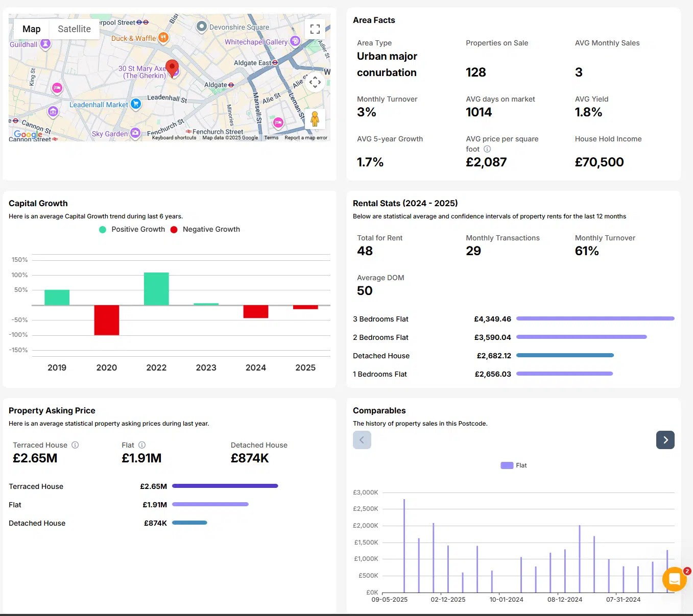Screen dimensions: 693x616
Task: Toggle the Positive Growth legend item
Action: click(132, 230)
